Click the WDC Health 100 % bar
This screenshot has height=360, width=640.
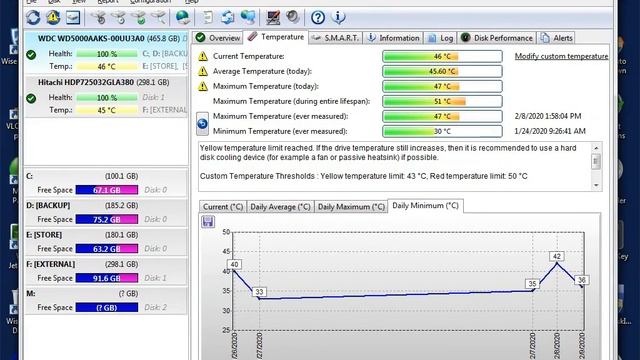click(107, 54)
